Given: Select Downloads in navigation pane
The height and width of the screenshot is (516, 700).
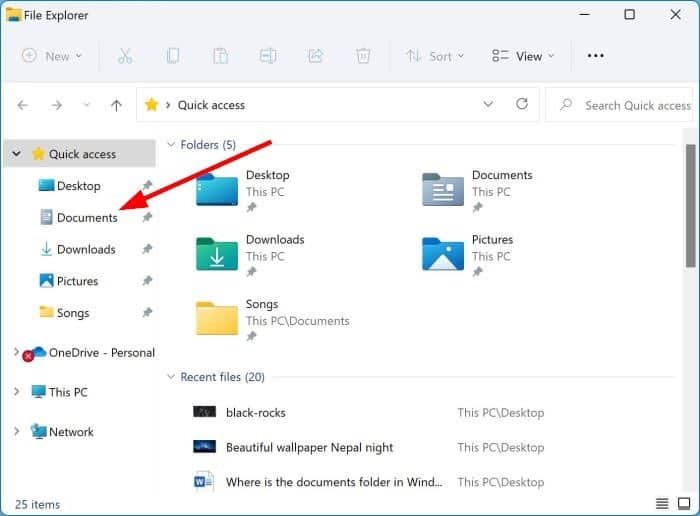Looking at the screenshot, I should tap(86, 250).
